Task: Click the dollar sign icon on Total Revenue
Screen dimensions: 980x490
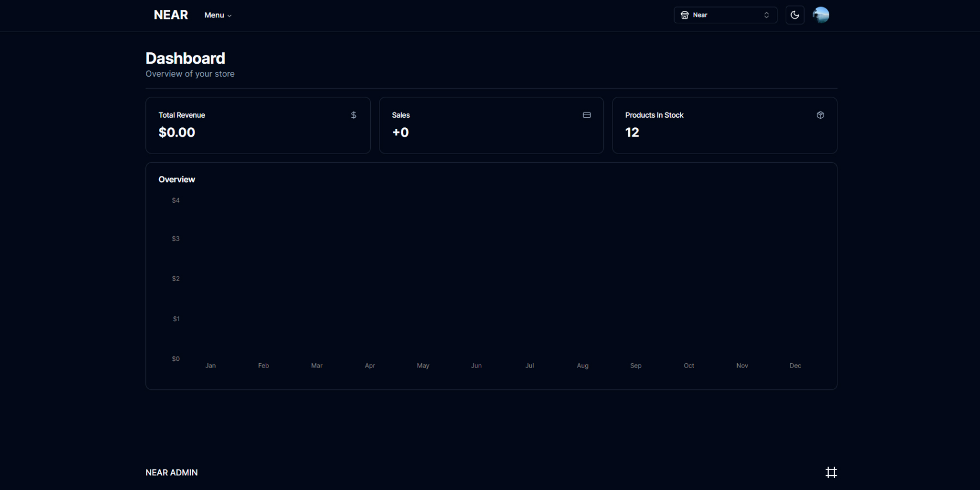Action: [353, 115]
